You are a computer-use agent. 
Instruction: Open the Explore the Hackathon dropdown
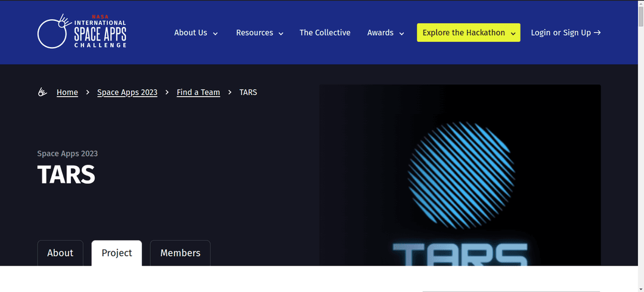click(x=469, y=33)
